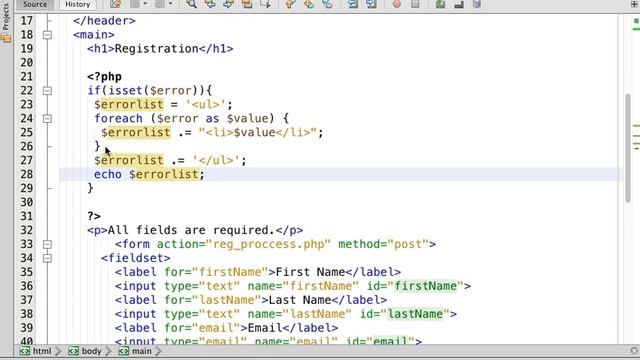Toggle Highlight Search icon

(x=247, y=4)
